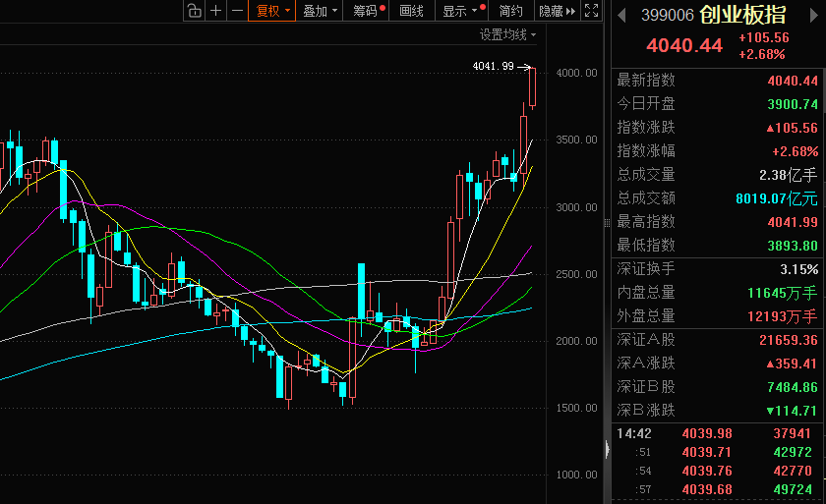Open the 叠加 overlay dropdown
Viewport: 826px width, 504px height.
pos(320,11)
